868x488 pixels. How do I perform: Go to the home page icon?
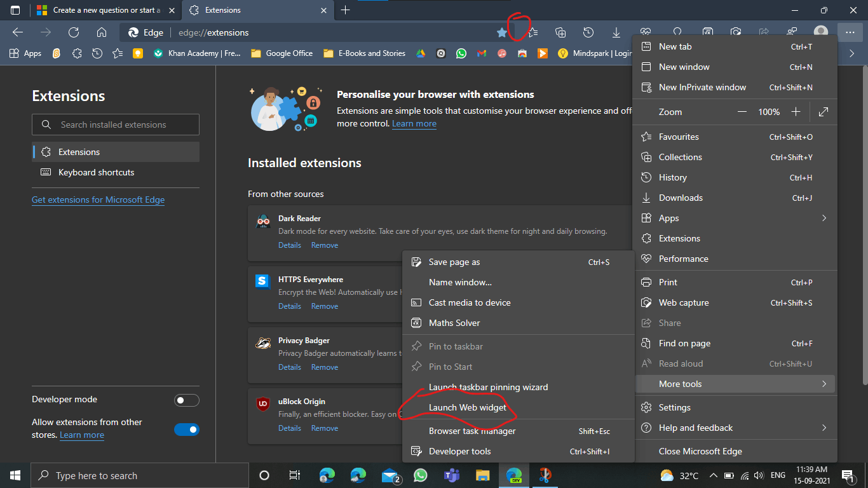click(102, 32)
